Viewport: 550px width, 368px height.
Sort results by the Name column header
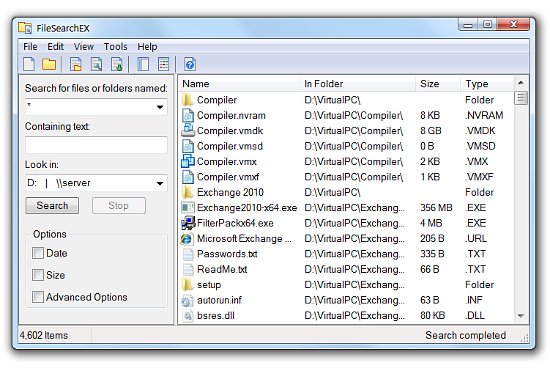point(240,84)
